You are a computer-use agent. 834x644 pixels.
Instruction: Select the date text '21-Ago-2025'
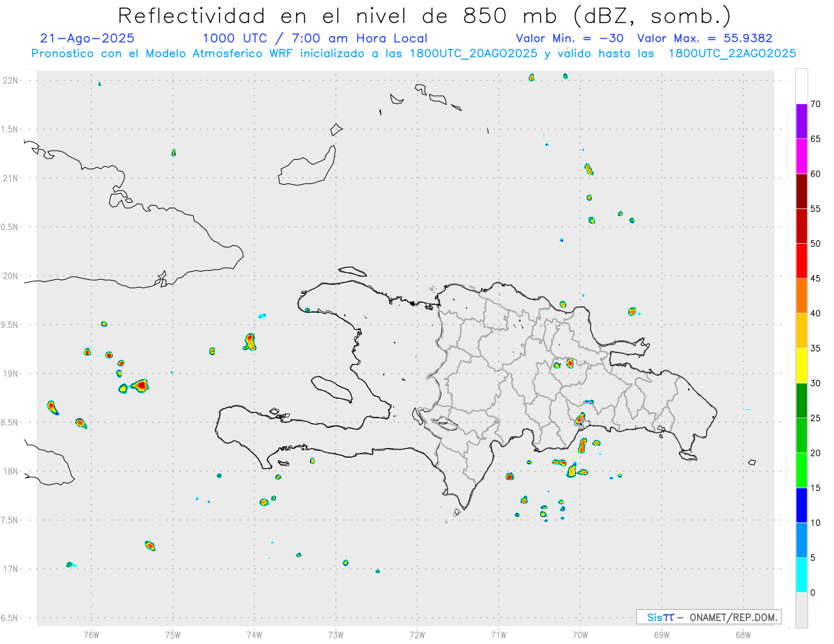click(x=88, y=38)
